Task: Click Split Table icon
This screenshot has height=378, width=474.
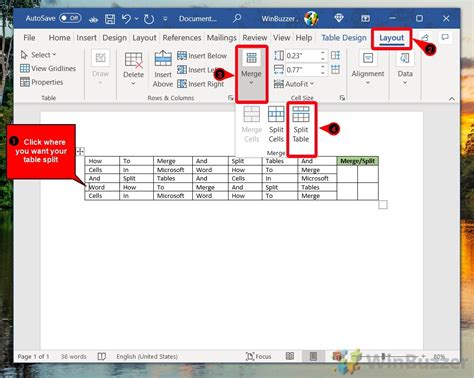Action: coord(301,124)
